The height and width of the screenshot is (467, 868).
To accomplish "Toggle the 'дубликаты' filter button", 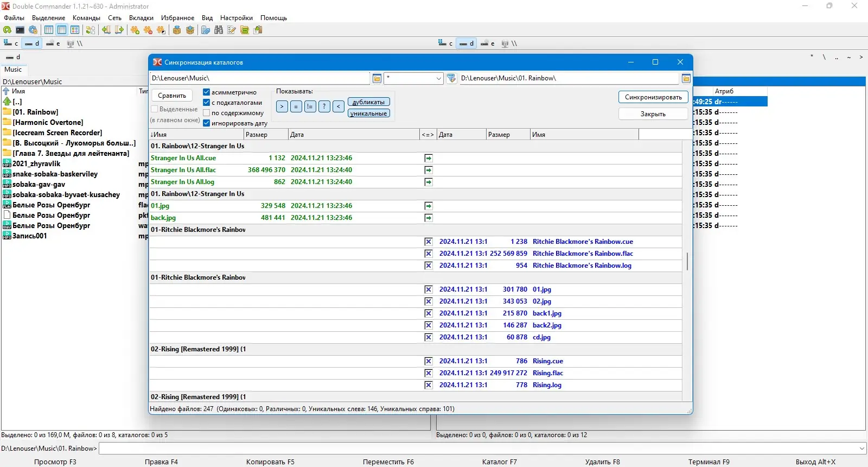I will pyautogui.click(x=368, y=102).
